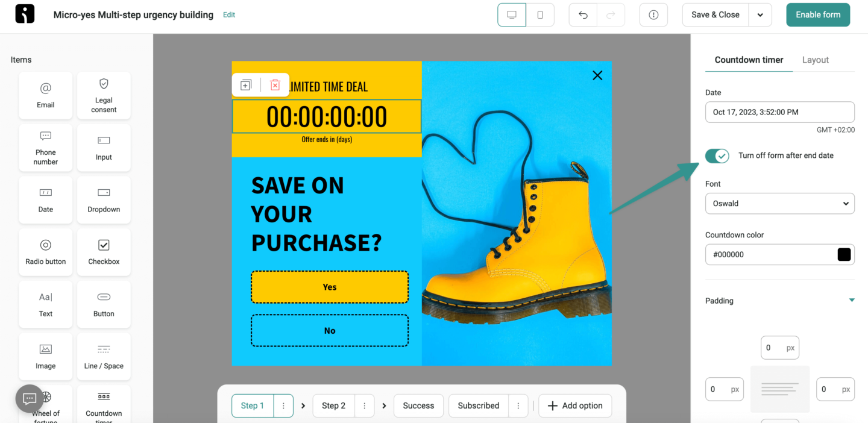The image size is (868, 423).
Task: Open the Save & Close dropdown arrow
Action: point(760,15)
